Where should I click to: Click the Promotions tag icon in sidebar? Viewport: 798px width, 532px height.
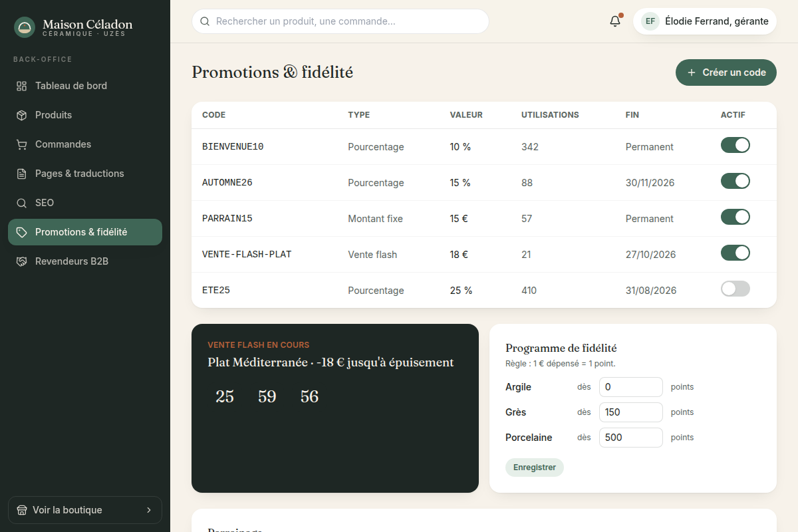22,232
